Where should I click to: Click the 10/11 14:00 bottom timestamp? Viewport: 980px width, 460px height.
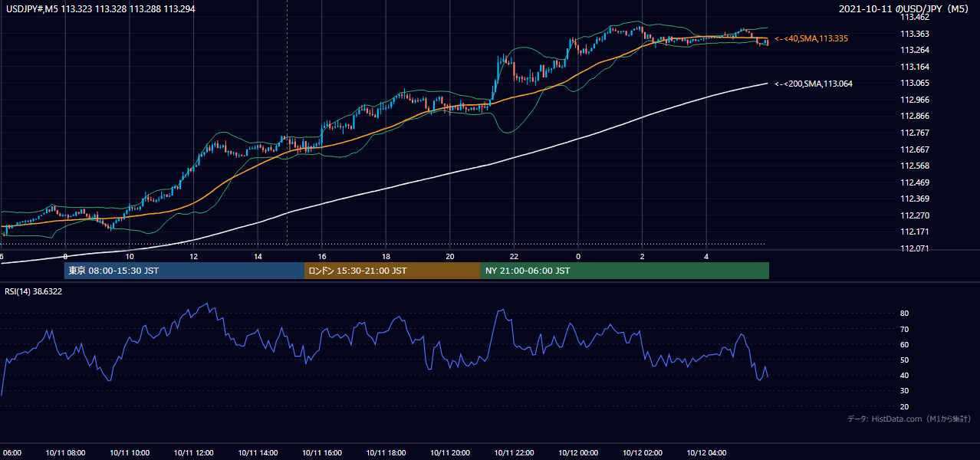click(x=258, y=453)
